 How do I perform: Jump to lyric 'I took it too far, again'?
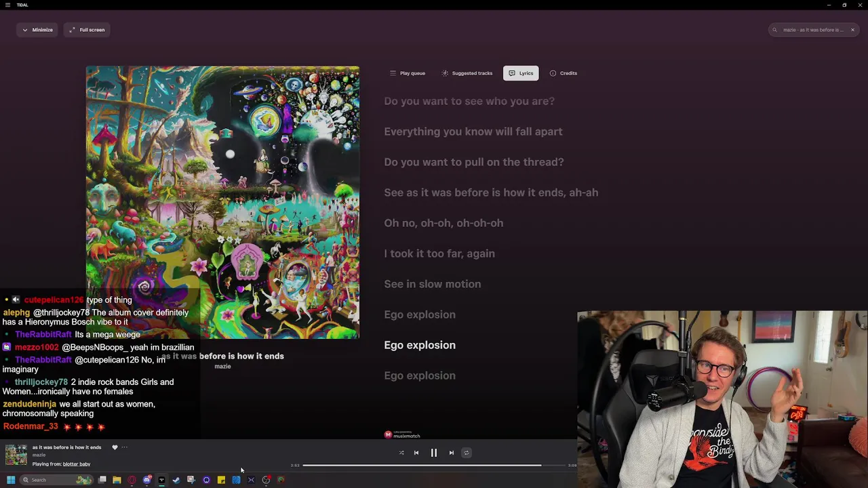click(439, 253)
